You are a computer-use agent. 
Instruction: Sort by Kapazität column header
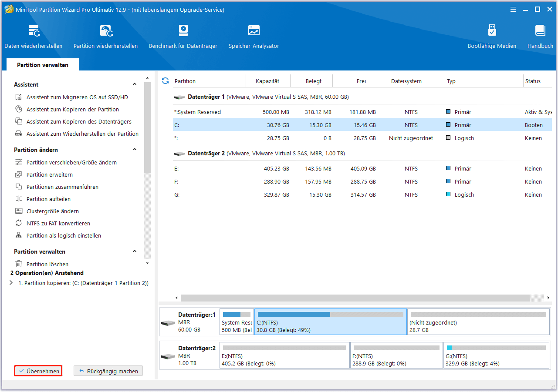coord(267,81)
